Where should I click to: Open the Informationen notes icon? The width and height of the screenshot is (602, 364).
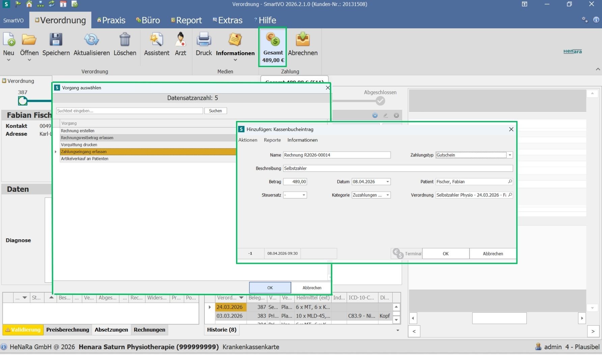coord(235,40)
